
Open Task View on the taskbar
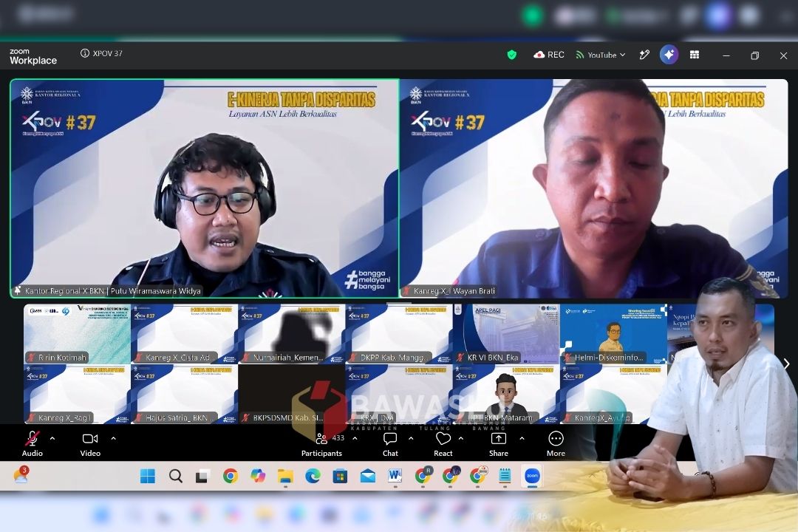(202, 476)
